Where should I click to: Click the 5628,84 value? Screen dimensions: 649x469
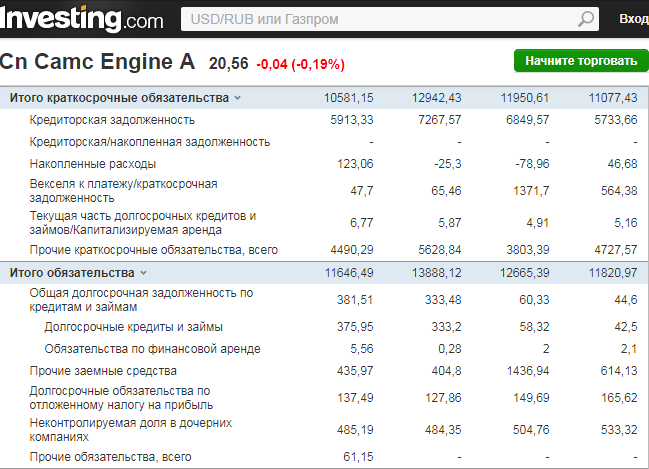pos(440,250)
